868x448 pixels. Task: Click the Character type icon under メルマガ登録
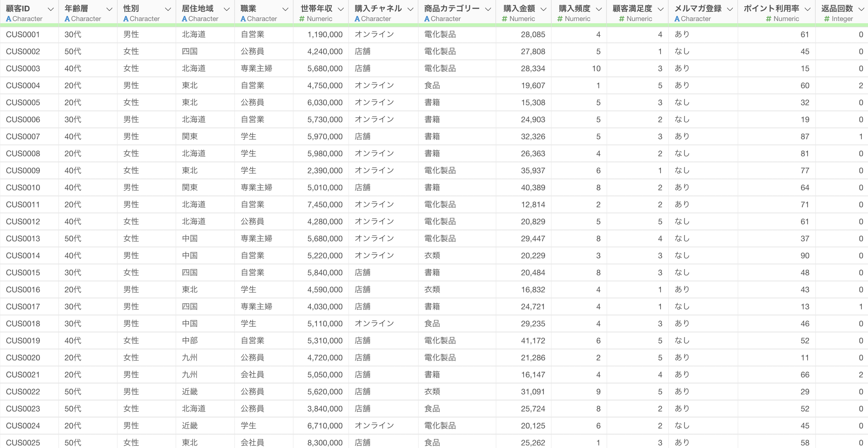677,19
